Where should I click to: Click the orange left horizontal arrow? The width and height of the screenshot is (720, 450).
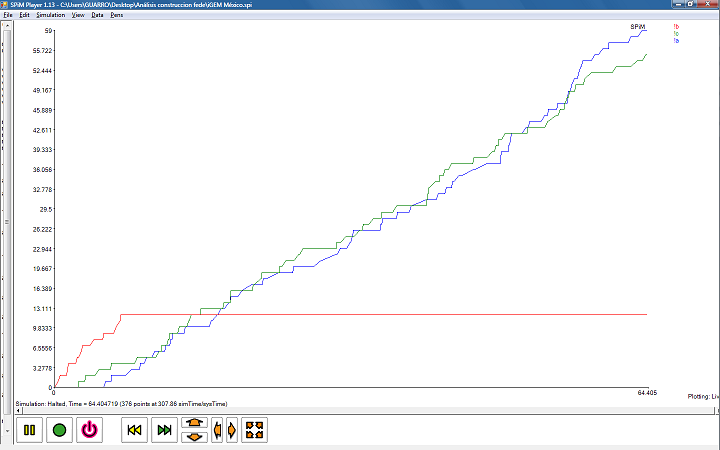coord(217,430)
